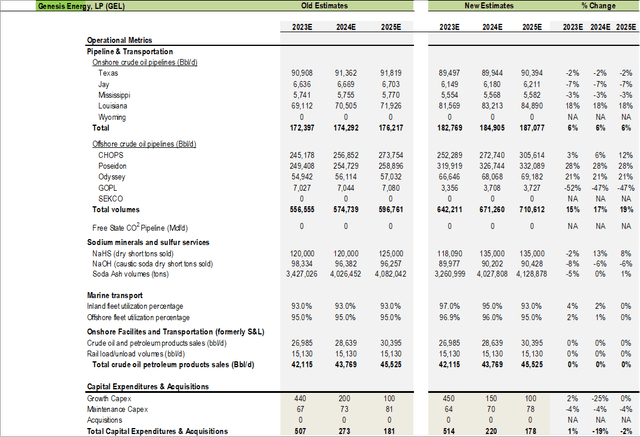This screenshot has height=437, width=640.
Task: Click the Acquisitions row label
Action: (x=104, y=420)
